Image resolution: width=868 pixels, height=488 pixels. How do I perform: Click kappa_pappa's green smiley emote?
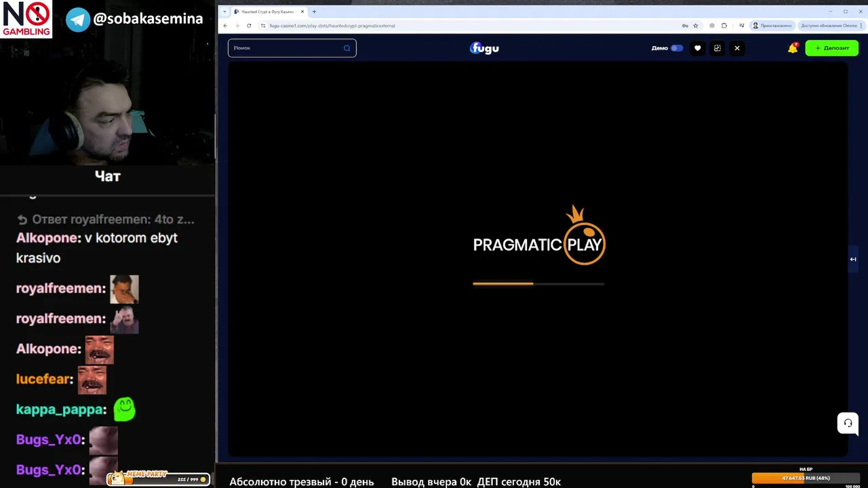(124, 409)
